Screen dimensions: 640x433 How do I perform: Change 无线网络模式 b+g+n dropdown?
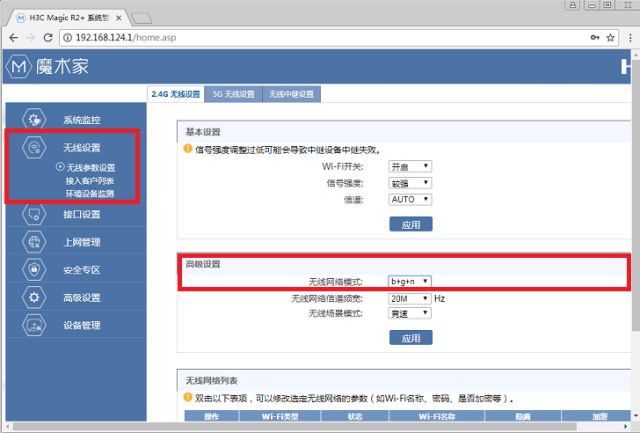(410, 282)
